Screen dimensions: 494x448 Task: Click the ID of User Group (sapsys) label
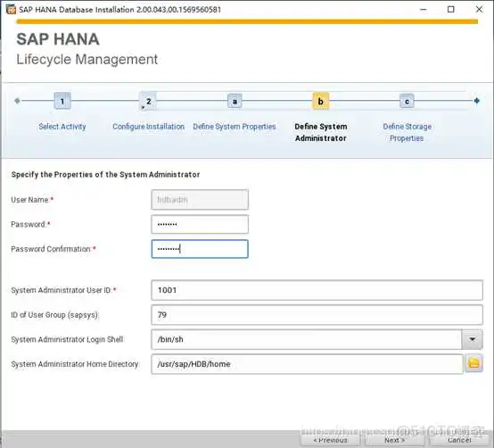(54, 315)
